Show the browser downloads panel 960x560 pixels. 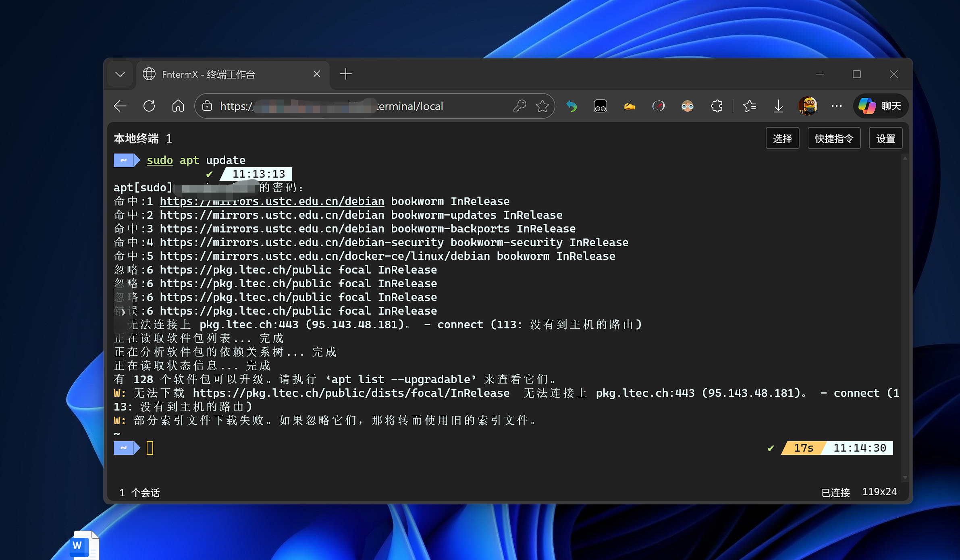click(x=778, y=106)
